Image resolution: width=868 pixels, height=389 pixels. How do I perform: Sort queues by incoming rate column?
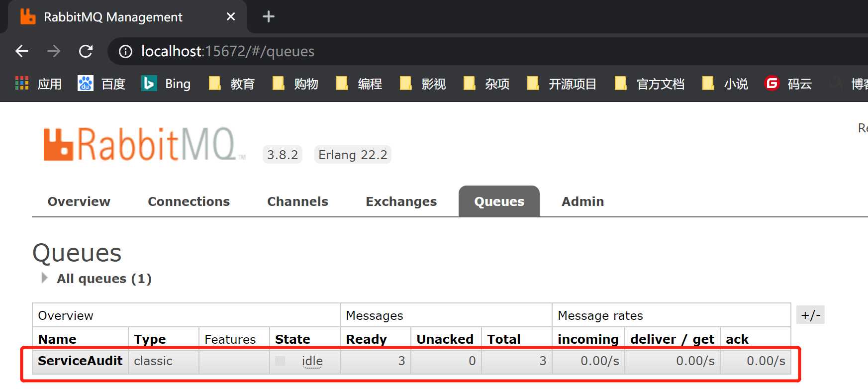tap(588, 339)
